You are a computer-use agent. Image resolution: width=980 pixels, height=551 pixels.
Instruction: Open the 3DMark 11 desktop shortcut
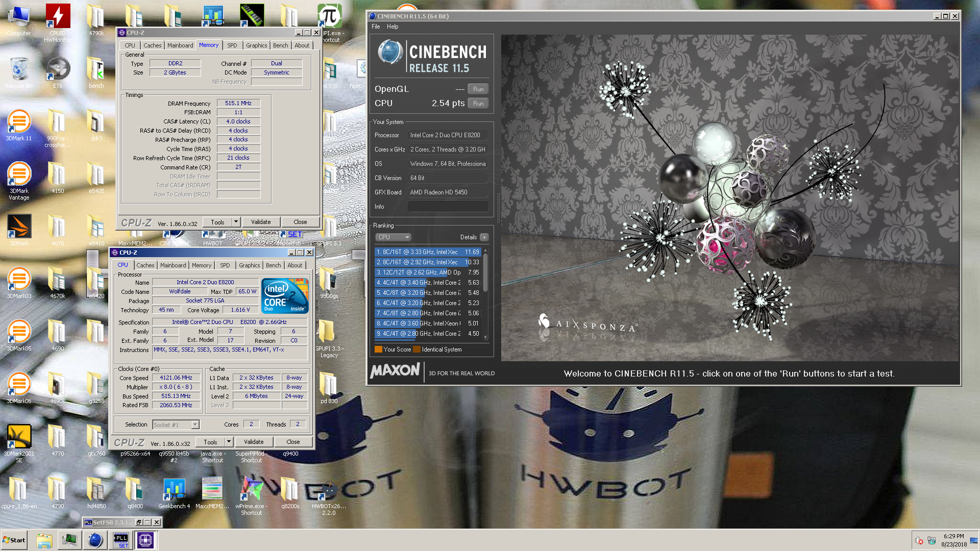19,125
